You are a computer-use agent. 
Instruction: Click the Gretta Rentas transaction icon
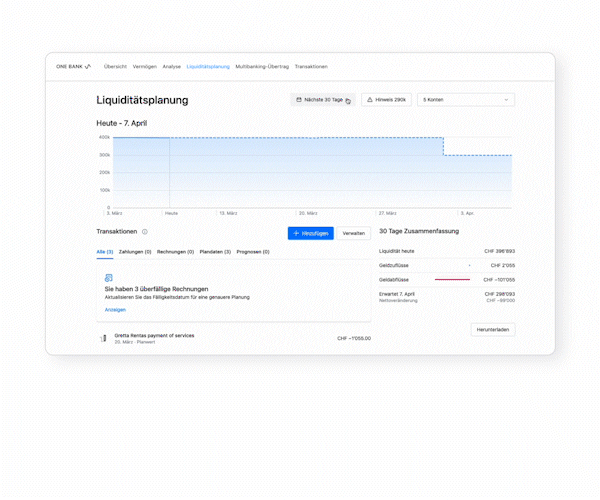coord(103,338)
